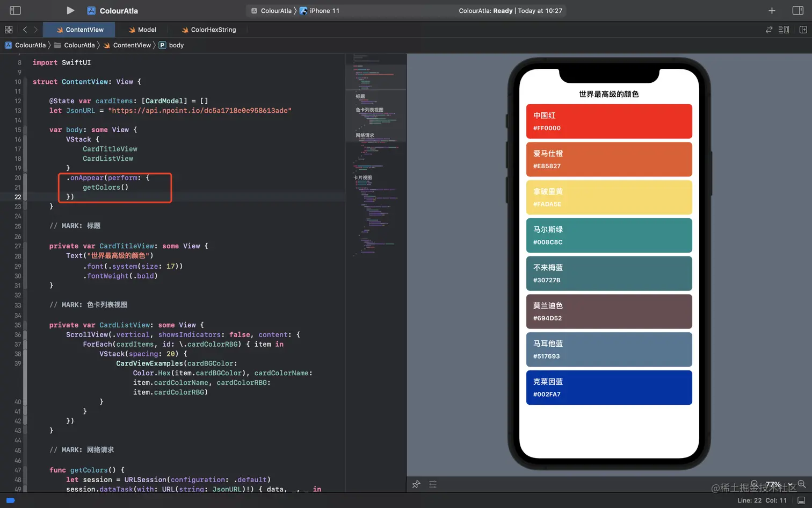Click the 中国红 #FF0000 color card
The image size is (812, 508).
[609, 121]
